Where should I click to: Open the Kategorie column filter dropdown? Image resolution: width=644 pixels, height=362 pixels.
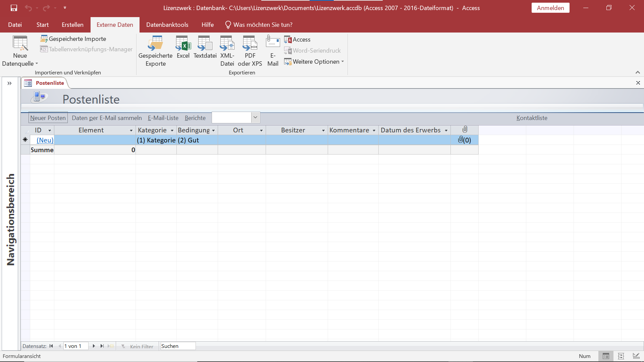(x=172, y=130)
